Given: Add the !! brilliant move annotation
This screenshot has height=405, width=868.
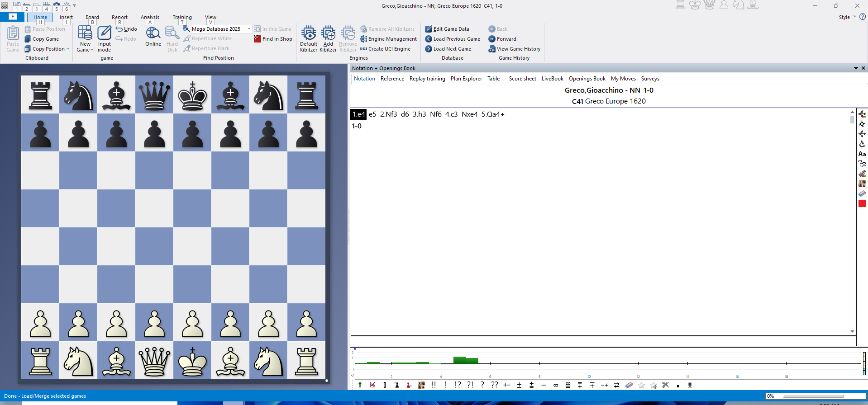Looking at the screenshot, I should pyautogui.click(x=434, y=385).
